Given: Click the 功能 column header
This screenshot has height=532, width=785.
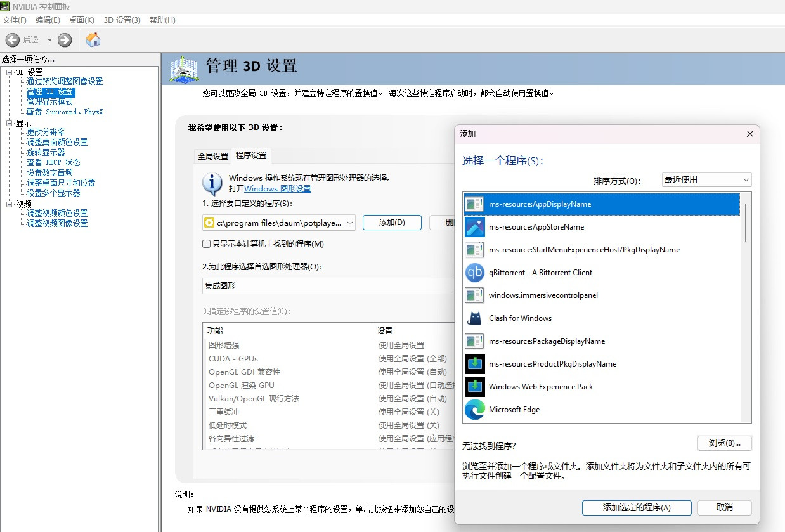Looking at the screenshot, I should [x=289, y=331].
